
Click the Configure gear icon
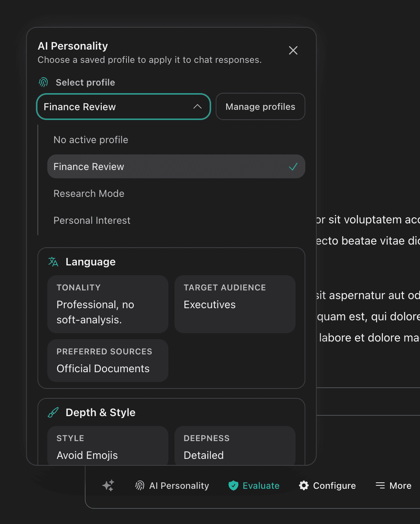tap(304, 485)
